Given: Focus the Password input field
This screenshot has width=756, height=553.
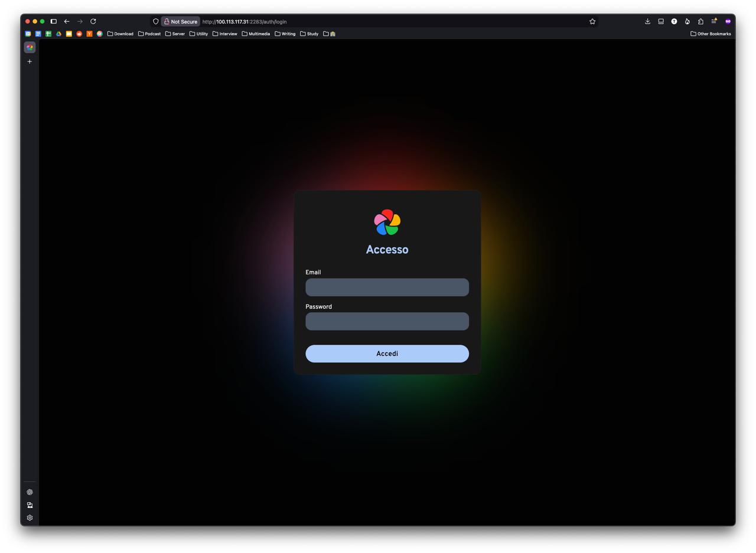Looking at the screenshot, I should point(387,322).
